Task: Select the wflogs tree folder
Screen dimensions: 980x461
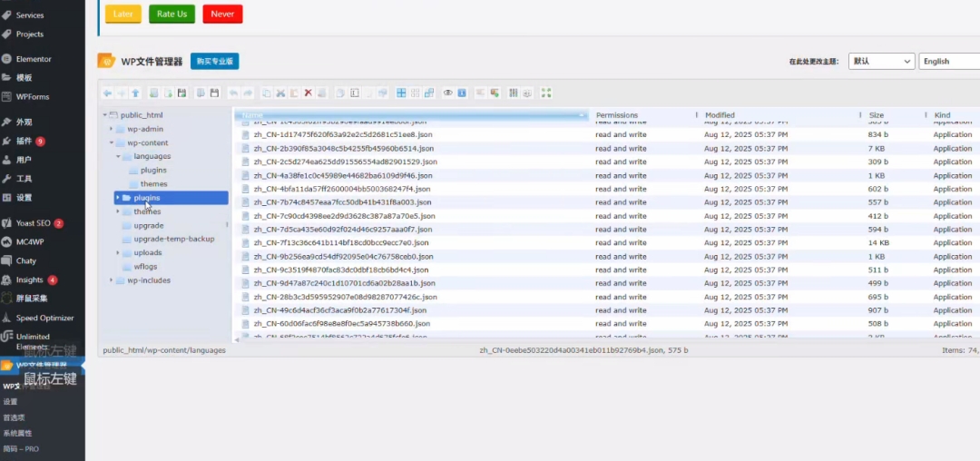Action: click(144, 267)
